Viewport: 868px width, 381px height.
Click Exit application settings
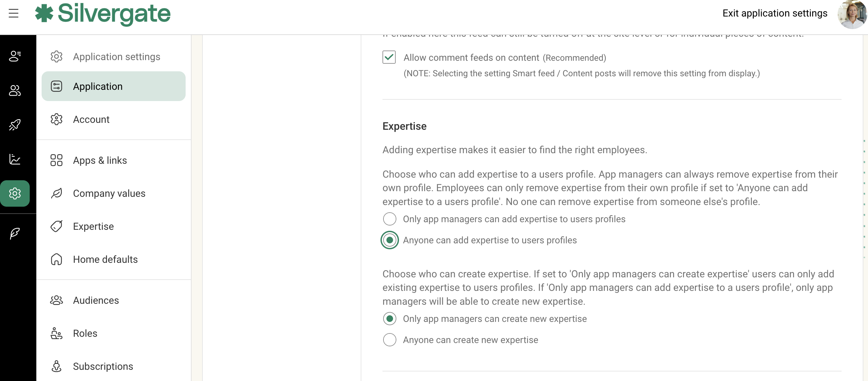pyautogui.click(x=775, y=13)
